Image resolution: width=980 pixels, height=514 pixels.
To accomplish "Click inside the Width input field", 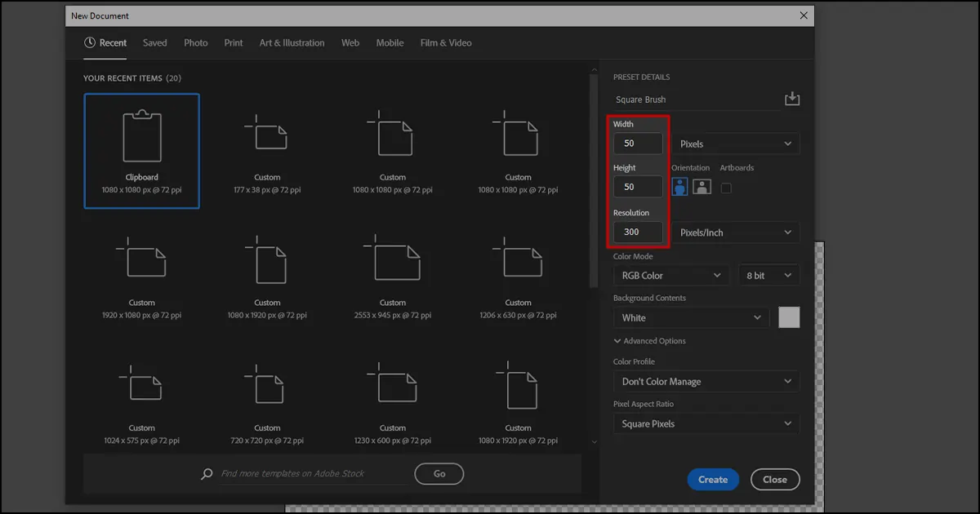I will pos(638,143).
